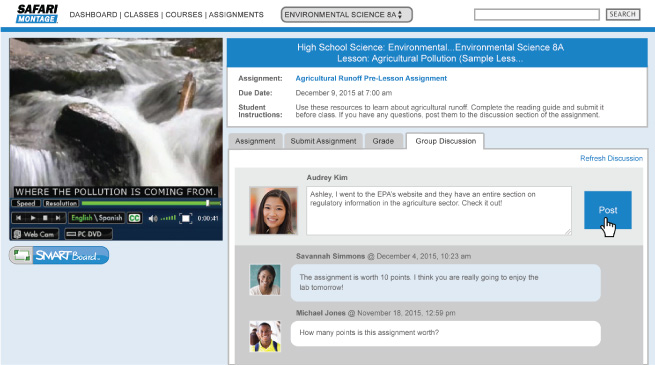Click the discussion message text box
The image size is (655, 365).
(439, 210)
